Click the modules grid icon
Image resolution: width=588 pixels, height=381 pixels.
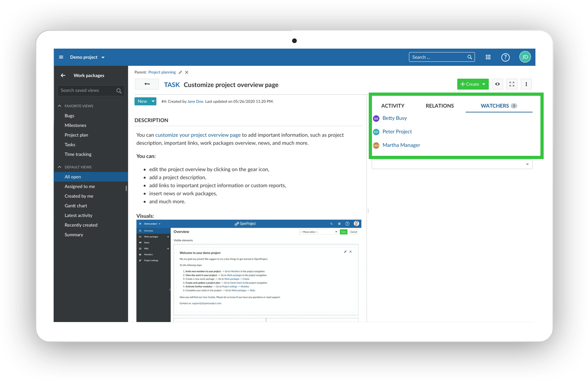(x=488, y=57)
